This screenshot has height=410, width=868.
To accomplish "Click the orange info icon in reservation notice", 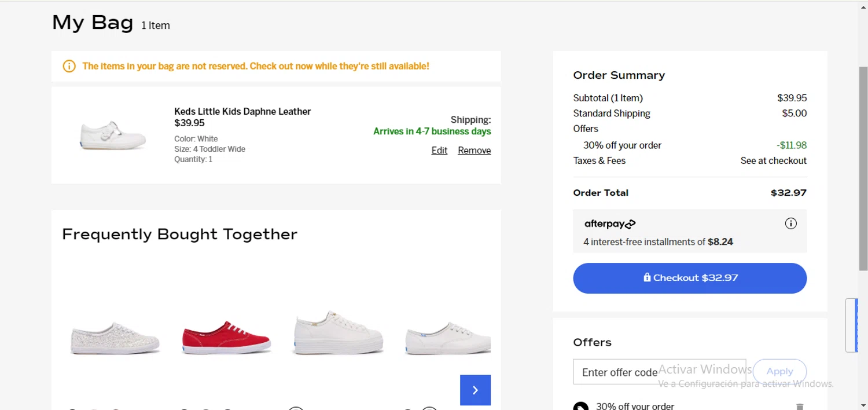I will click(x=69, y=66).
